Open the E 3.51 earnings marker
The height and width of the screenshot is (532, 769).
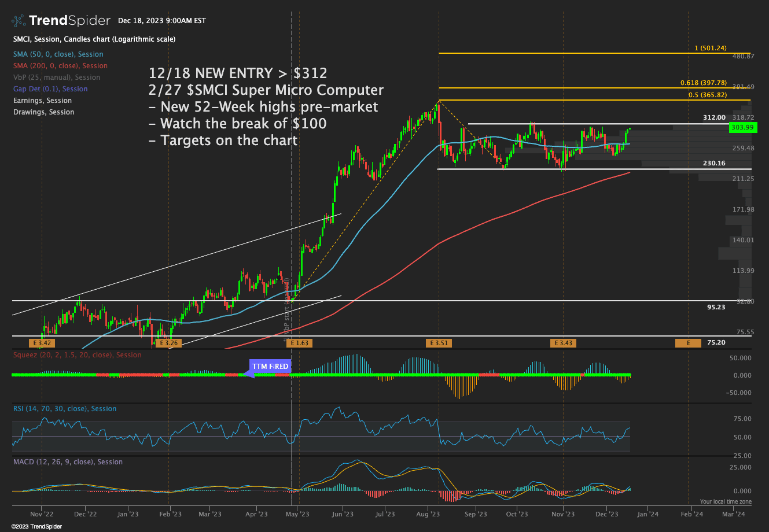click(x=439, y=343)
